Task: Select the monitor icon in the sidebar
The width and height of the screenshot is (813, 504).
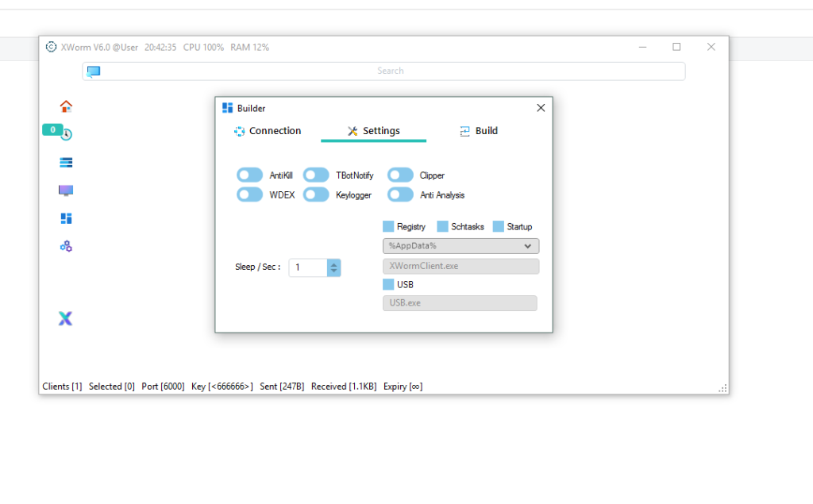Action: [x=66, y=190]
